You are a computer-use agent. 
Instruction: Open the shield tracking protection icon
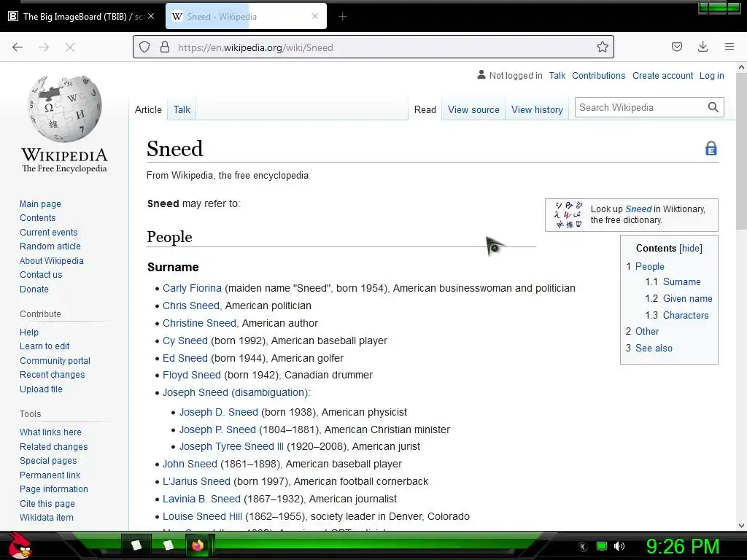pyautogui.click(x=144, y=47)
